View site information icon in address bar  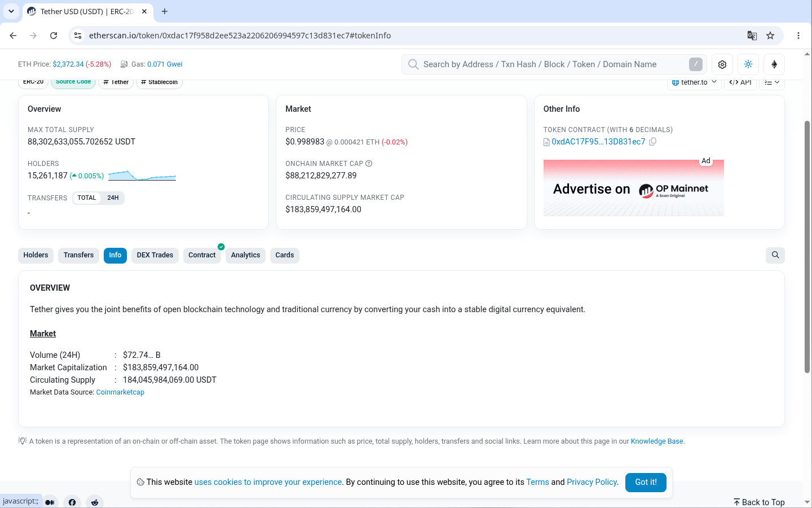click(78, 36)
